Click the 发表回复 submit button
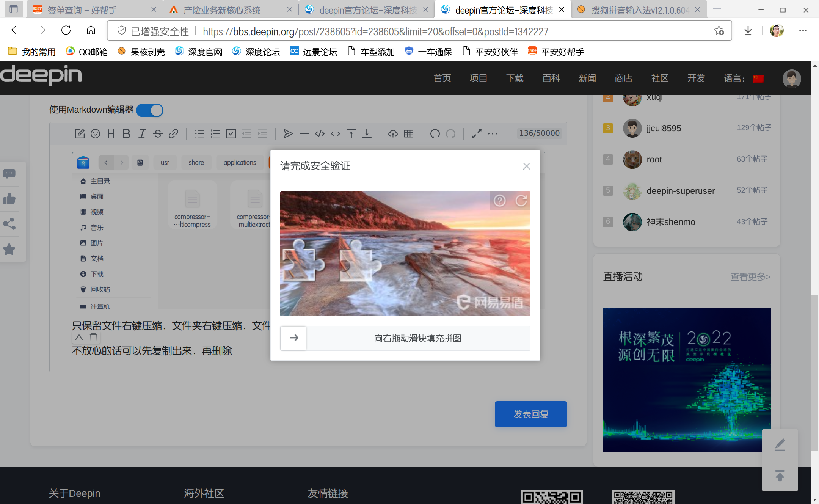This screenshot has width=819, height=504. (530, 414)
